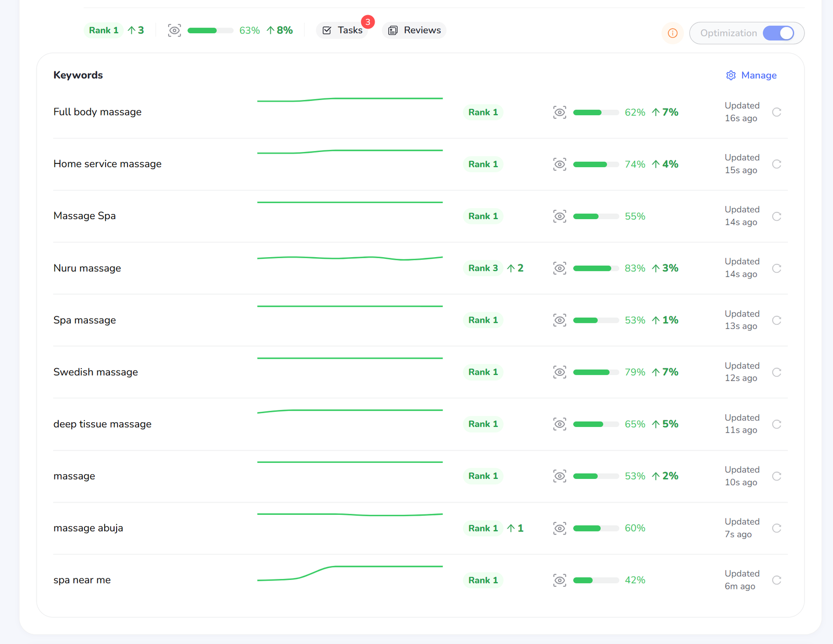This screenshot has height=644, width=833.
Task: Click the 42% visibility value
Action: coord(635,580)
